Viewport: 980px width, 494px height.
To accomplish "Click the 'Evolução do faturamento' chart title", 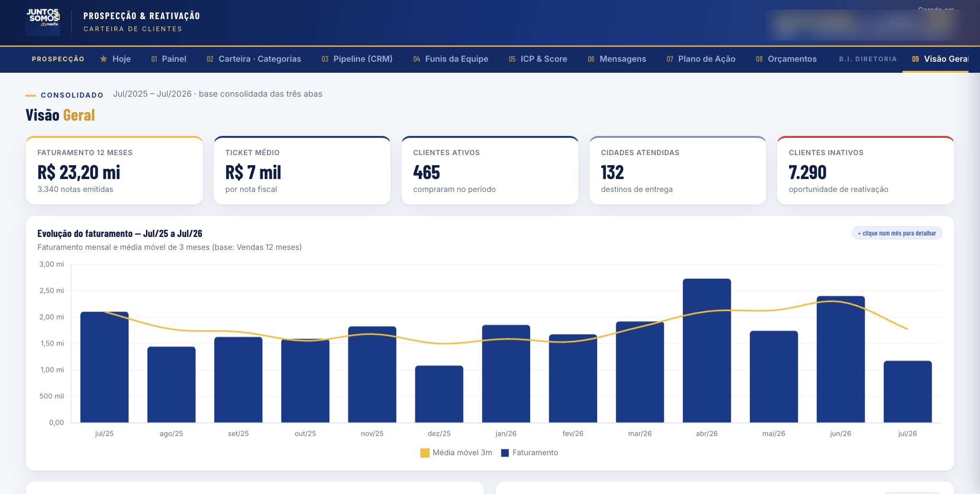I will pos(120,234).
